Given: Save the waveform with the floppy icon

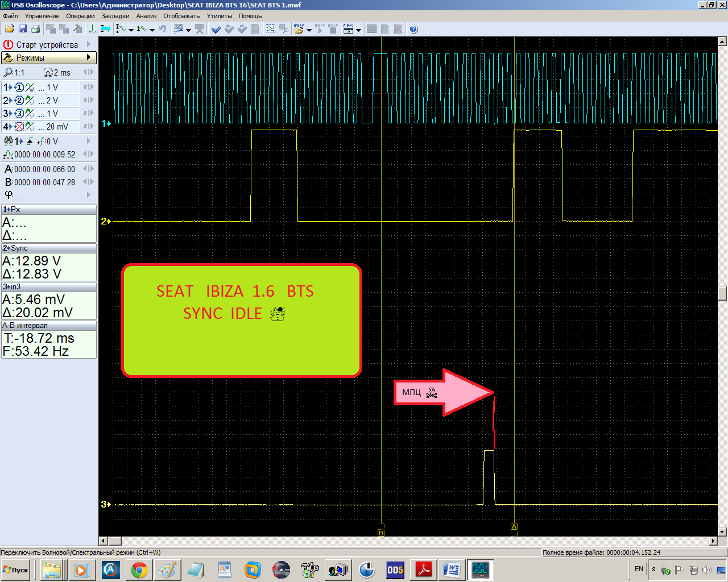Looking at the screenshot, I should [x=23, y=29].
